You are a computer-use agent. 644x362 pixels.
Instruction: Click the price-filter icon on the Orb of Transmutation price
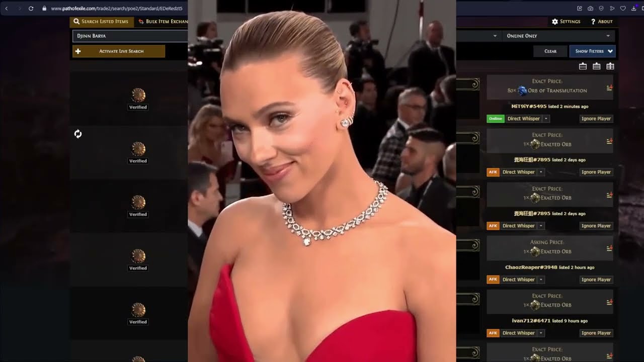pos(609,87)
